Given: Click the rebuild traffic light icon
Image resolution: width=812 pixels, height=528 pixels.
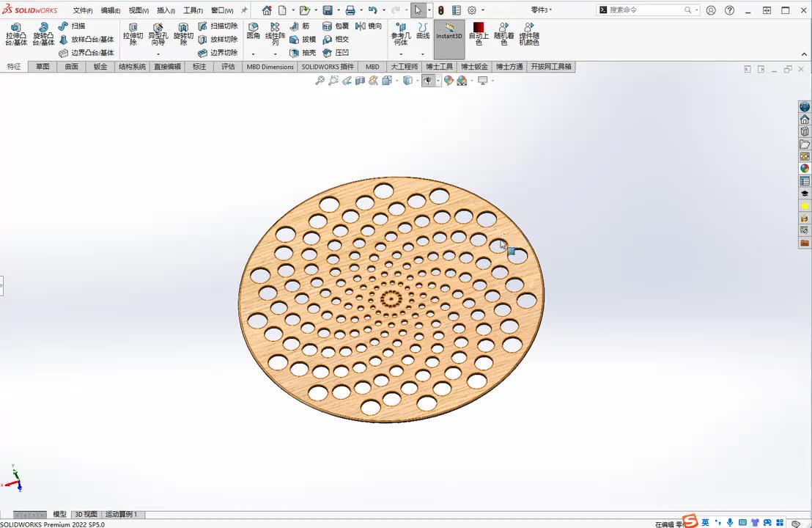Looking at the screenshot, I should pyautogui.click(x=440, y=10).
